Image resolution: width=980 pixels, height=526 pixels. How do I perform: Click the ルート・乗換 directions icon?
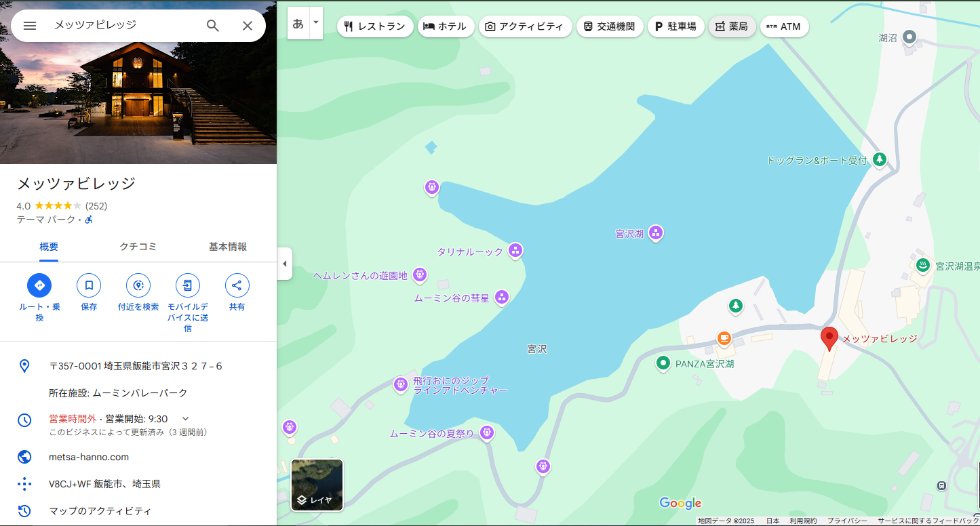(x=39, y=285)
